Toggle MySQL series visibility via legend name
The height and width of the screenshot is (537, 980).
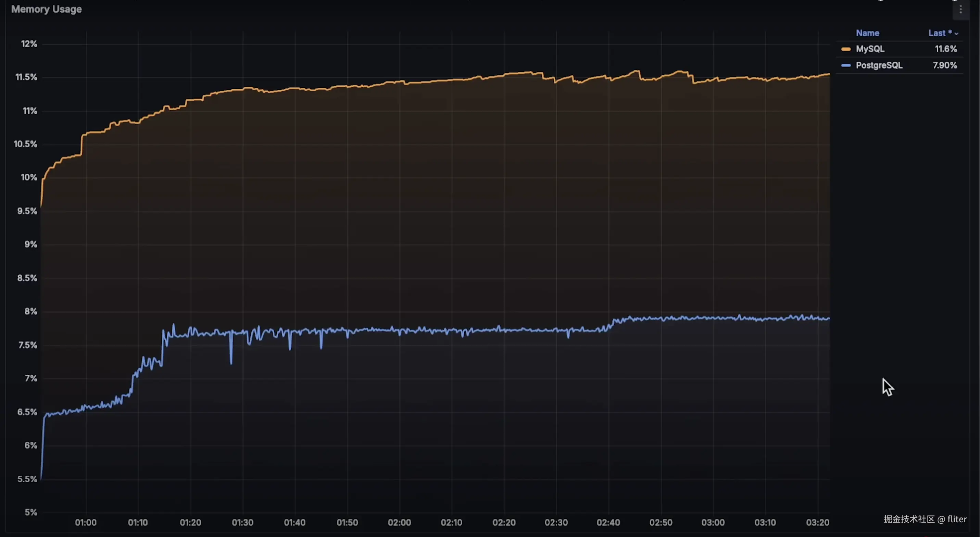pyautogui.click(x=870, y=49)
